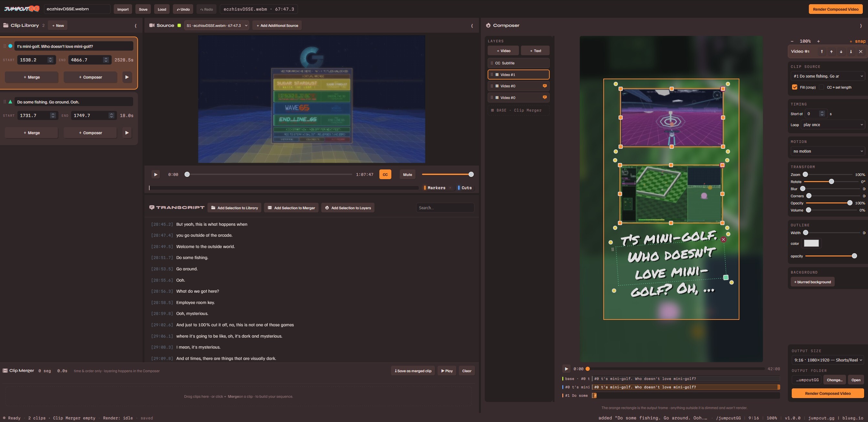Send Video #1 layer to the bottom
Screen dimensions: 868x422
click(x=851, y=51)
